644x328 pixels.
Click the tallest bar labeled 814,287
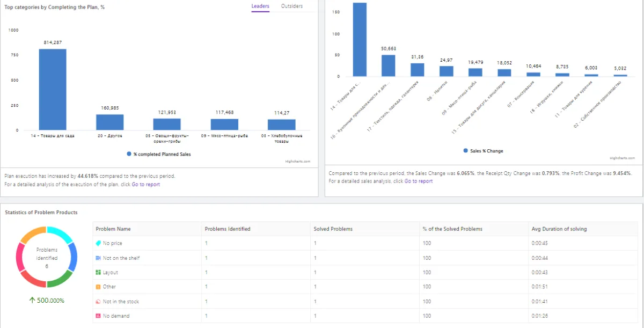pos(53,89)
